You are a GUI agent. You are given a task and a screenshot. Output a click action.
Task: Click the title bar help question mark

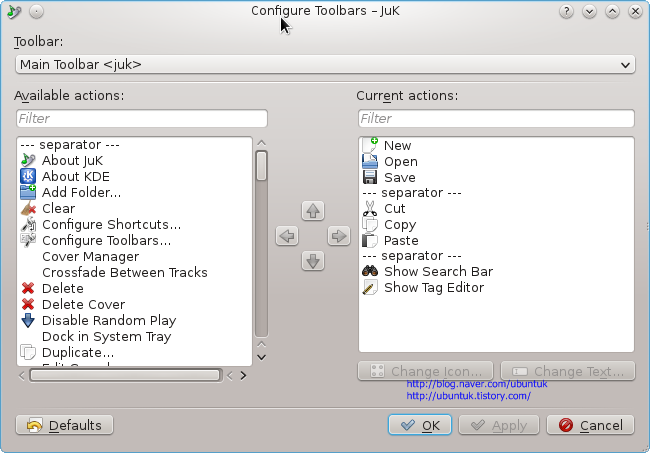[566, 11]
